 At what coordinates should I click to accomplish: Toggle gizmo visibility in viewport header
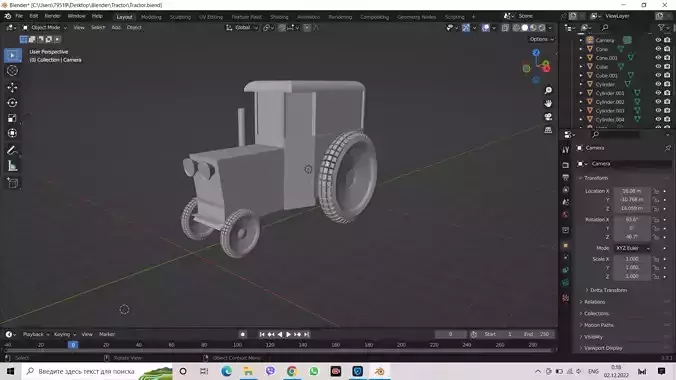(x=466, y=28)
